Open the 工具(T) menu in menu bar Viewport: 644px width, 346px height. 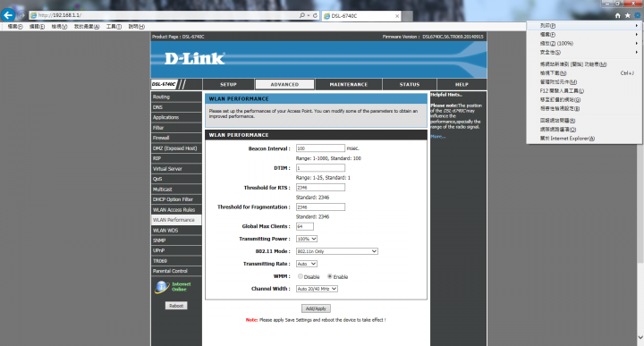click(x=114, y=27)
